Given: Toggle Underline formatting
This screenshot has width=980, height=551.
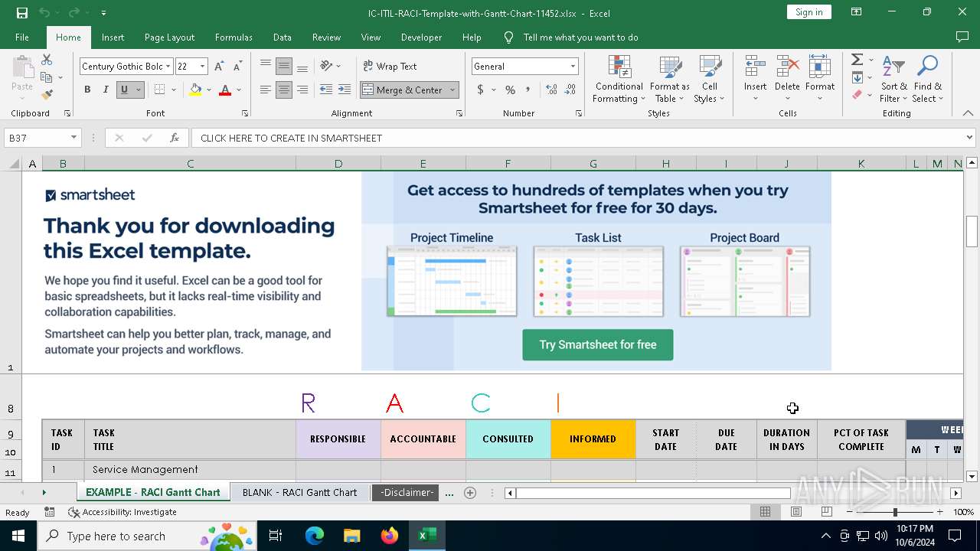Looking at the screenshot, I should (124, 90).
